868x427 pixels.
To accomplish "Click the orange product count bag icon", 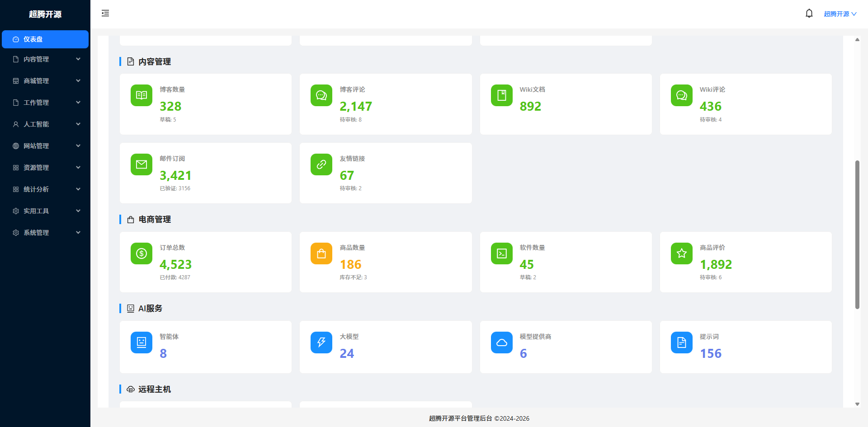I will pyautogui.click(x=321, y=253).
